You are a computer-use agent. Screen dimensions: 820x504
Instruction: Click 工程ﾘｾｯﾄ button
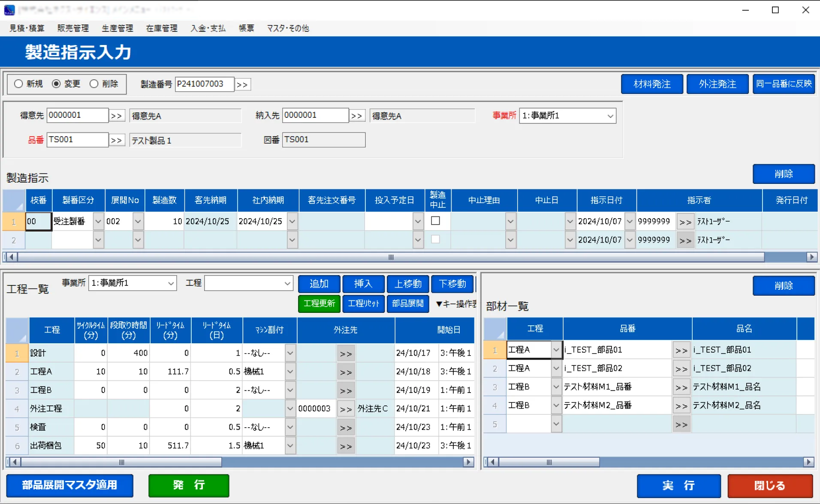click(363, 304)
